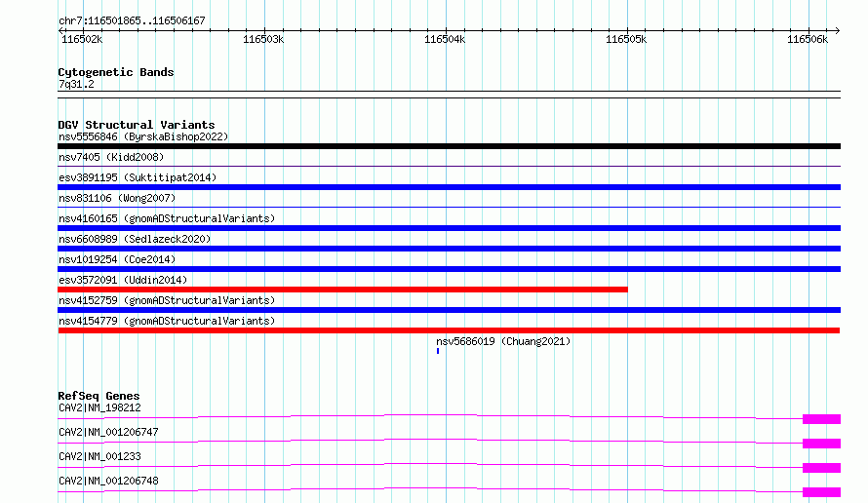Image resolution: width=868 pixels, height=503 pixels.
Task: Click the magenta exon of CAV2|NM_001206747
Action: click(821, 444)
